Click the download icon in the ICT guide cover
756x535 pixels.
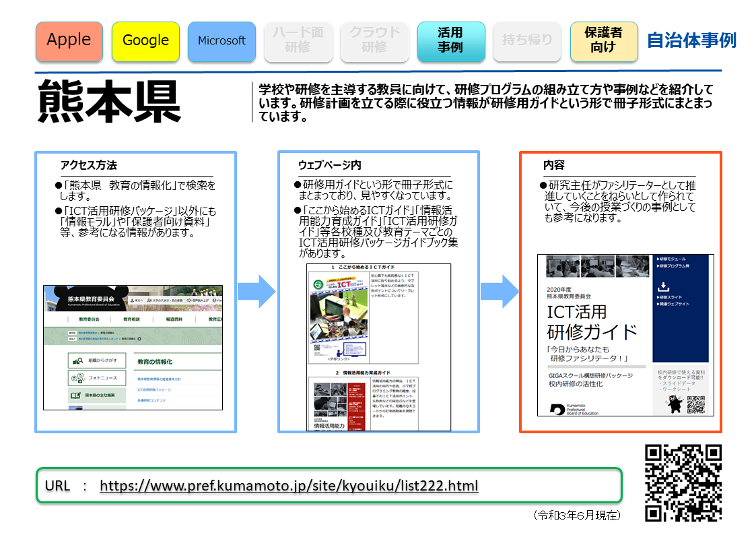click(663, 287)
